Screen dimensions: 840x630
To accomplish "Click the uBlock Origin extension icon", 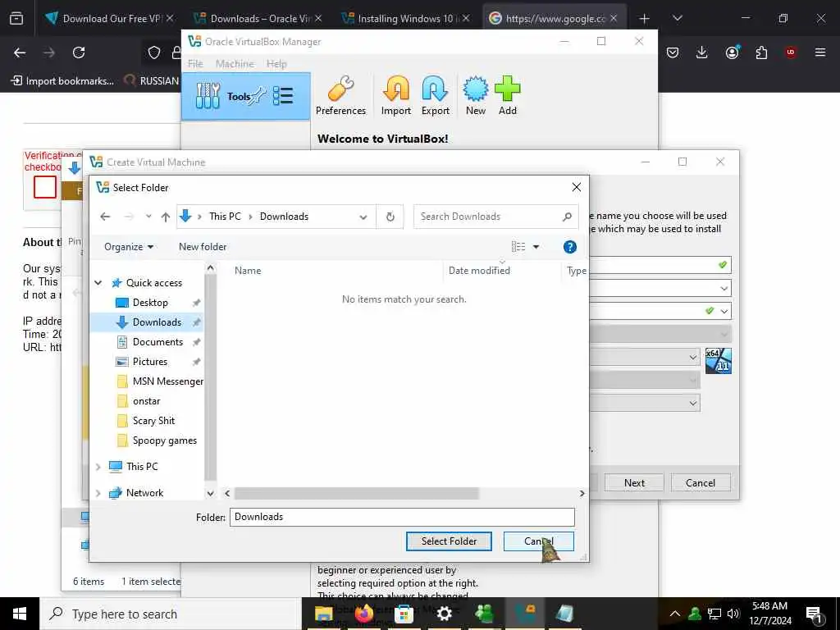I will [791, 52].
